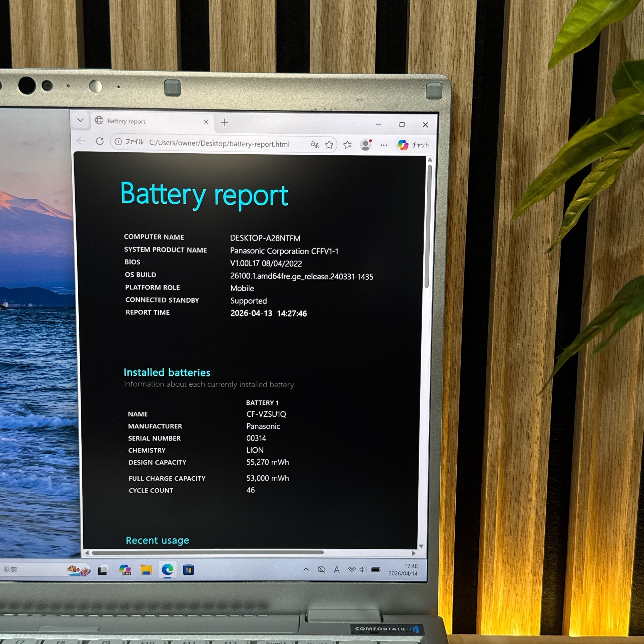Open Microsoft Edge from taskbar
This screenshot has height=644, width=644.
pyautogui.click(x=167, y=570)
